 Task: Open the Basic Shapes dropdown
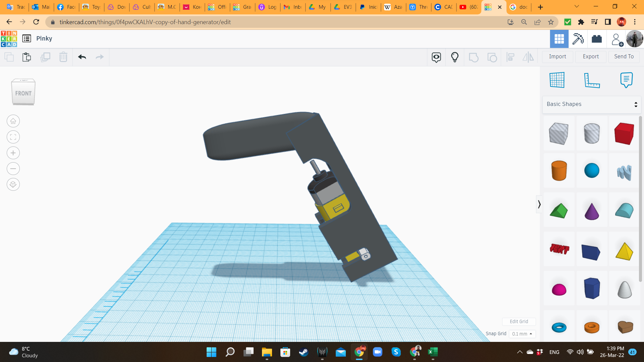[x=592, y=104]
